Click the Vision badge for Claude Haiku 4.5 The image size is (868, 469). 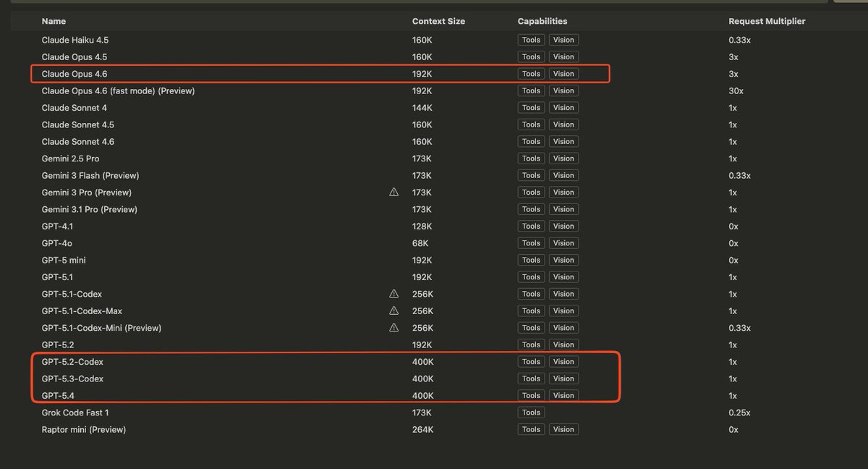[x=563, y=40]
